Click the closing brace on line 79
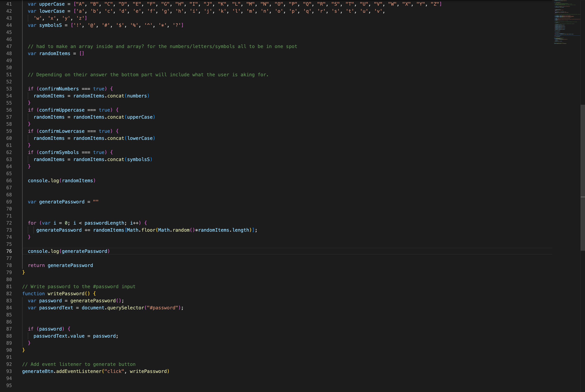Viewport: 585px width, 392px height. (24, 272)
